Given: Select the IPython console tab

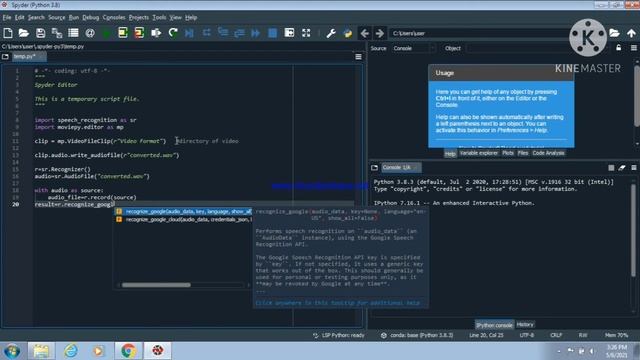Looking at the screenshot, I should click(x=494, y=325).
